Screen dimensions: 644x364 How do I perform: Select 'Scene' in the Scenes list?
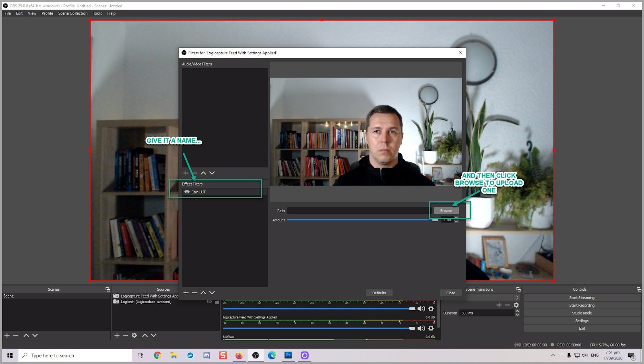(56, 296)
